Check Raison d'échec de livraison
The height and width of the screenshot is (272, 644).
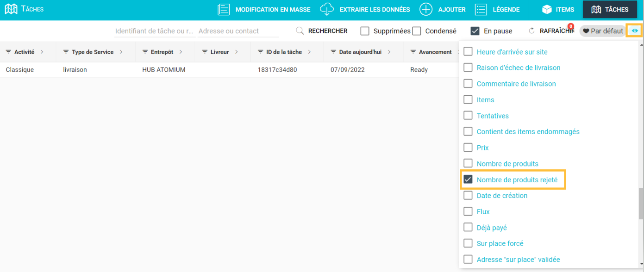pyautogui.click(x=468, y=68)
